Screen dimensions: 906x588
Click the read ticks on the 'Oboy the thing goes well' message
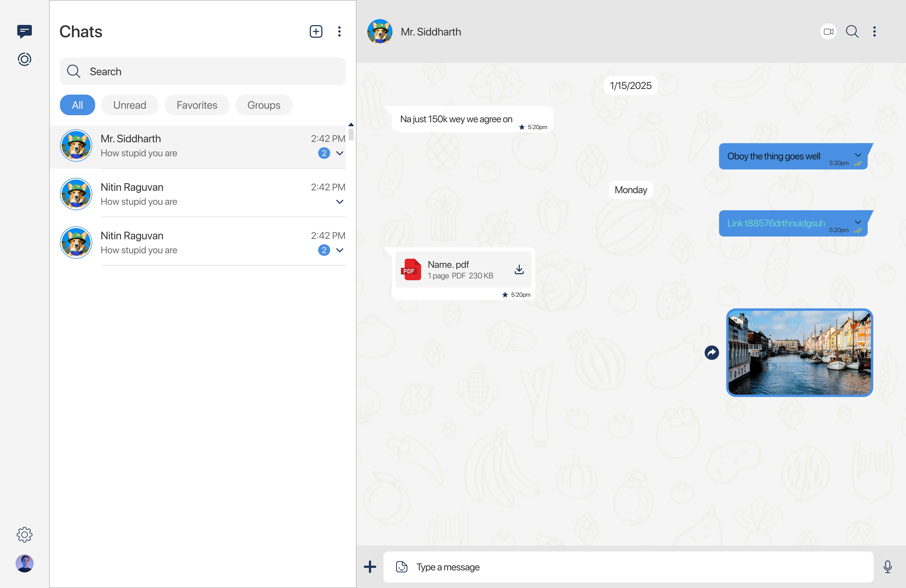858,164
